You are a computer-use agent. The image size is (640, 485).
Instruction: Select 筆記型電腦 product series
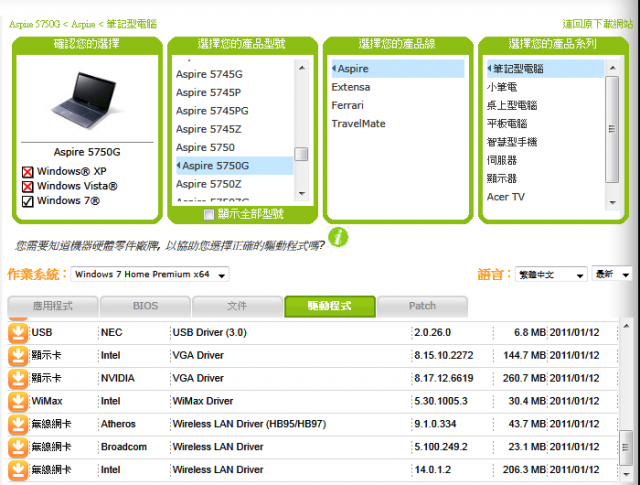[545, 69]
